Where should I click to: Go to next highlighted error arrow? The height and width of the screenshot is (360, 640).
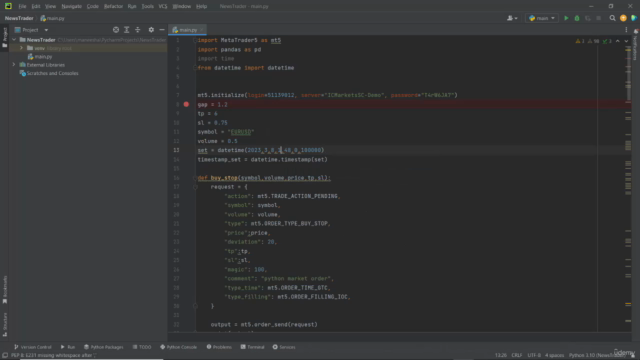click(x=626, y=41)
